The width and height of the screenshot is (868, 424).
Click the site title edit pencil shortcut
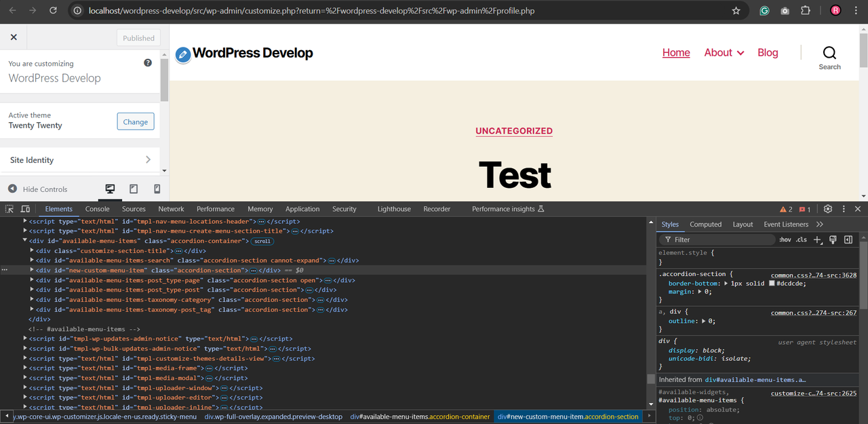point(183,55)
